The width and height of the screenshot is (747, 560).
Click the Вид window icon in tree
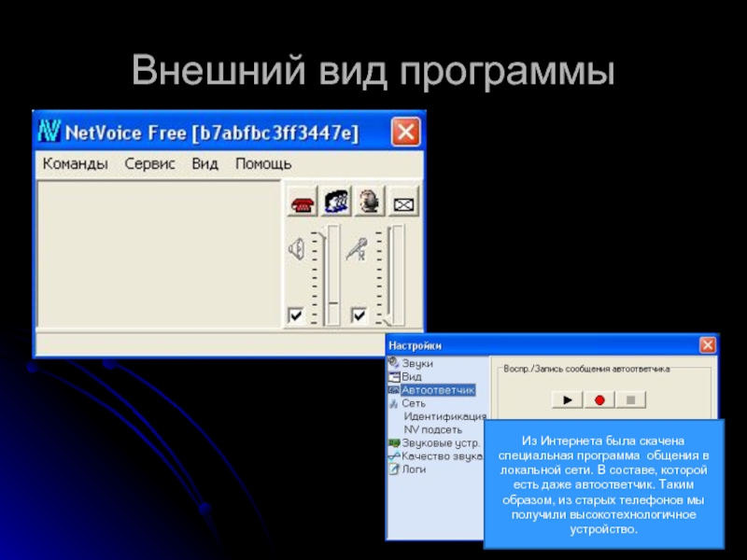click(x=393, y=377)
